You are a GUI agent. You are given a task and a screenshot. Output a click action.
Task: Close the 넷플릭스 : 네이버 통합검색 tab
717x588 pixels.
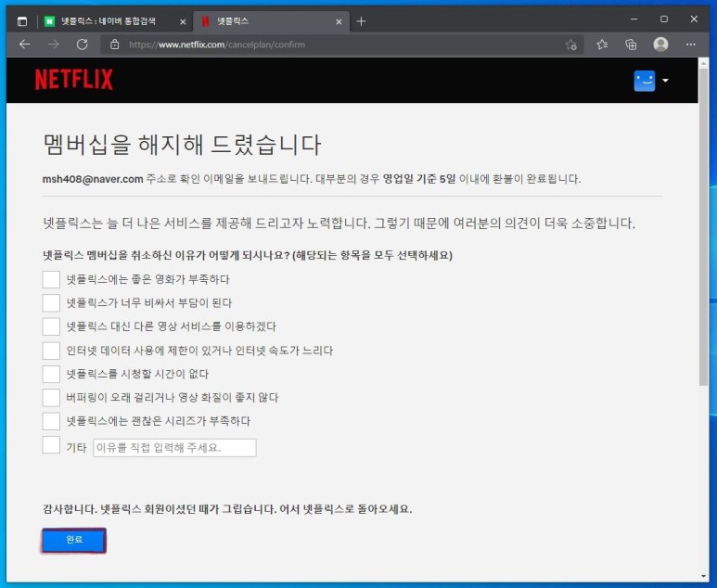pyautogui.click(x=183, y=21)
